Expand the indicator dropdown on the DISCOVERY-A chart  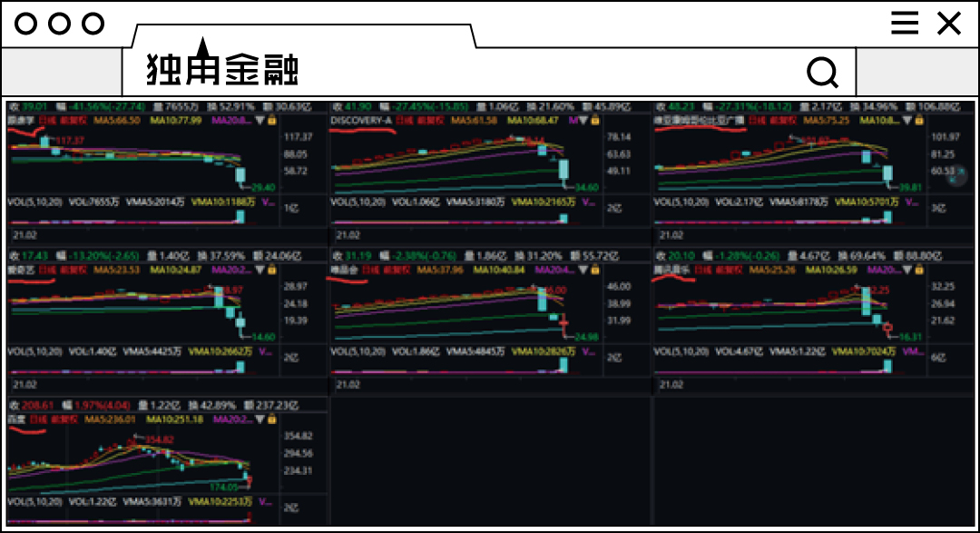point(583,120)
